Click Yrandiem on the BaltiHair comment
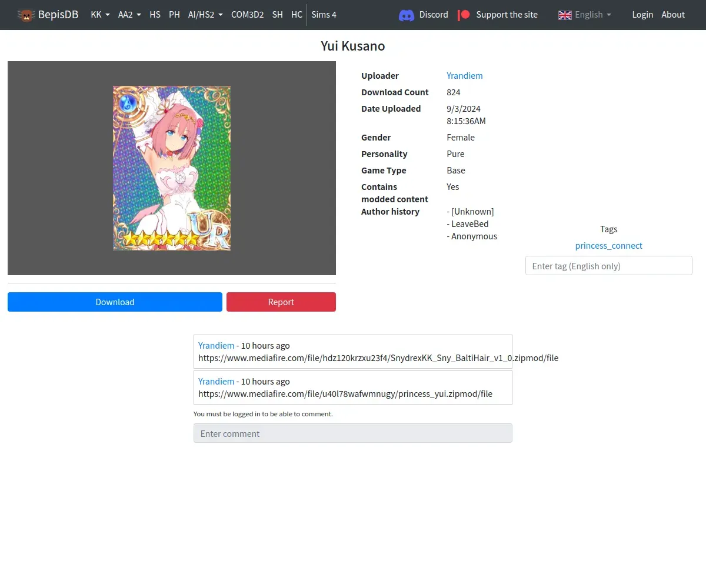This screenshot has width=706, height=588. tap(216, 345)
